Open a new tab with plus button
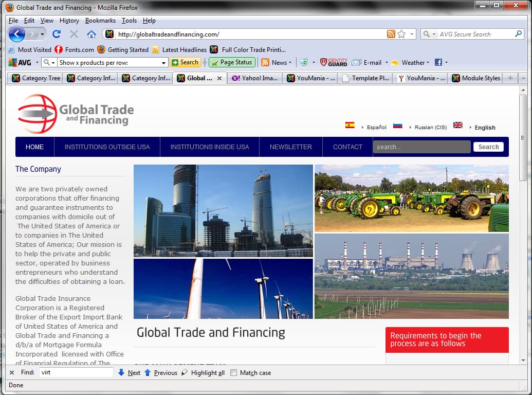Image resolution: width=532 pixels, height=395 pixels. click(510, 78)
